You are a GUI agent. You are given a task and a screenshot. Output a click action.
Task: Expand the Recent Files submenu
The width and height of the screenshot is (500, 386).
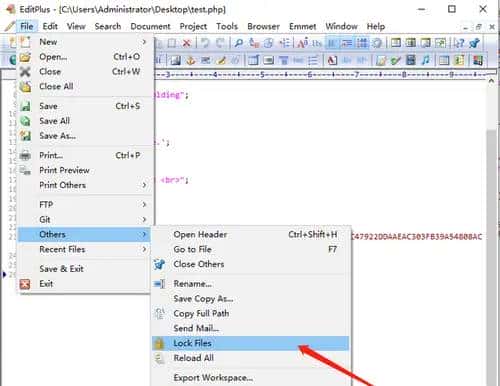pyautogui.click(x=85, y=249)
